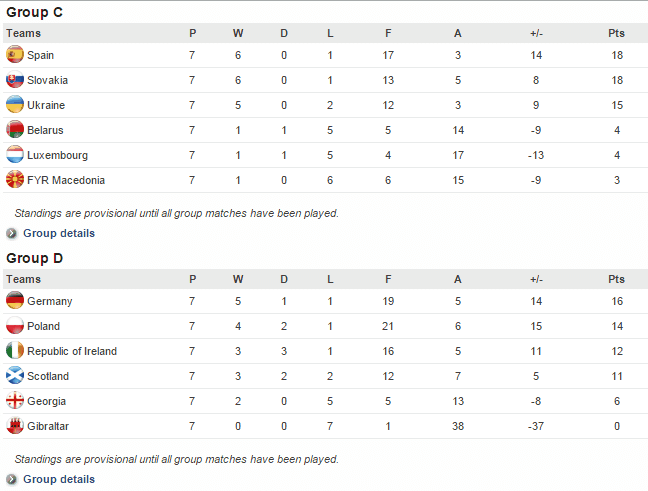Click the Scotland flag icon
The height and width of the screenshot is (491, 648).
tap(15, 376)
